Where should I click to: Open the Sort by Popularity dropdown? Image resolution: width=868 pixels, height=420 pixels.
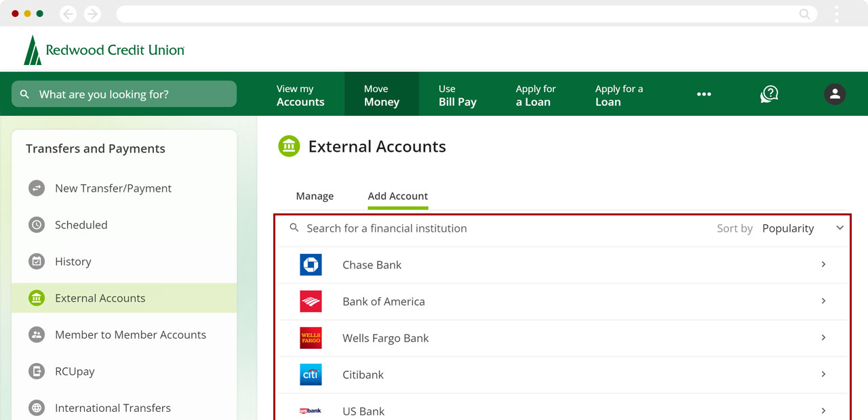pyautogui.click(x=781, y=228)
